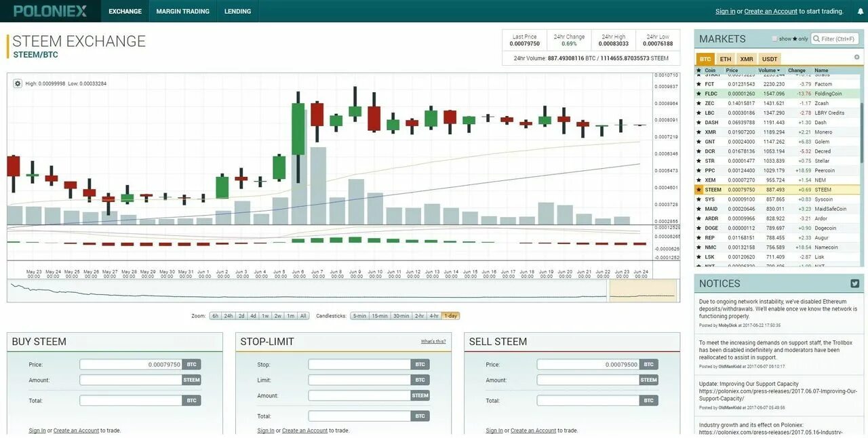Toggle favorite star for XEM row
This screenshot has width=868, height=438.
tap(699, 180)
